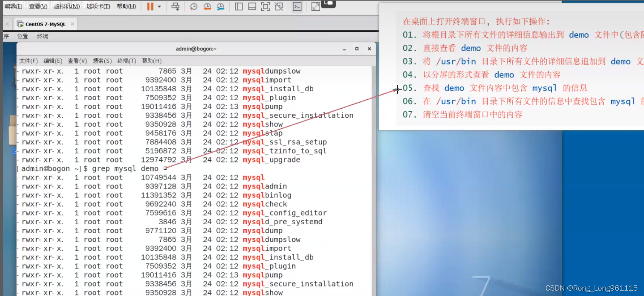This screenshot has width=644, height=296.
Task: Minimize the admin@bogon terminal window
Action: point(344,49)
